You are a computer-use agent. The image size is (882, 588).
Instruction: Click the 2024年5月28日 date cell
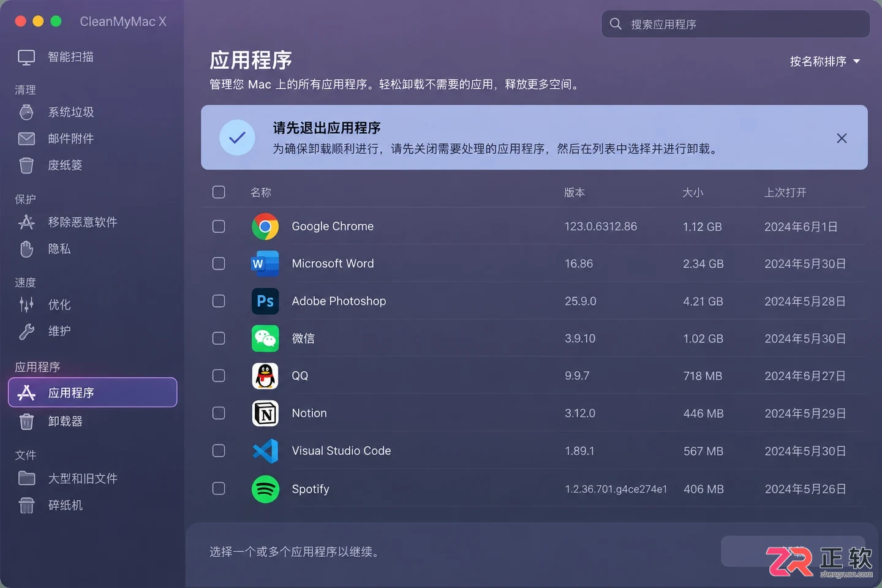[x=805, y=301]
